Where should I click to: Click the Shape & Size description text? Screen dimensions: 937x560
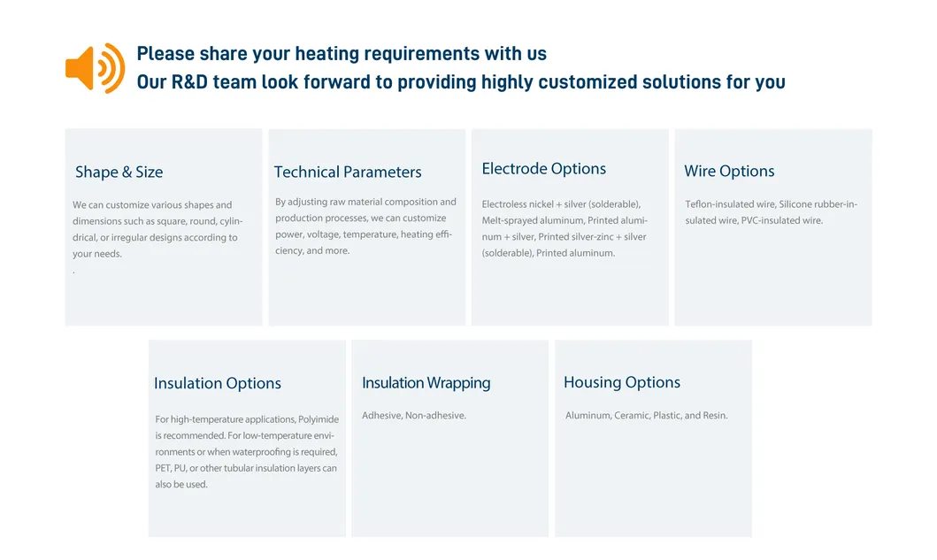(x=157, y=229)
